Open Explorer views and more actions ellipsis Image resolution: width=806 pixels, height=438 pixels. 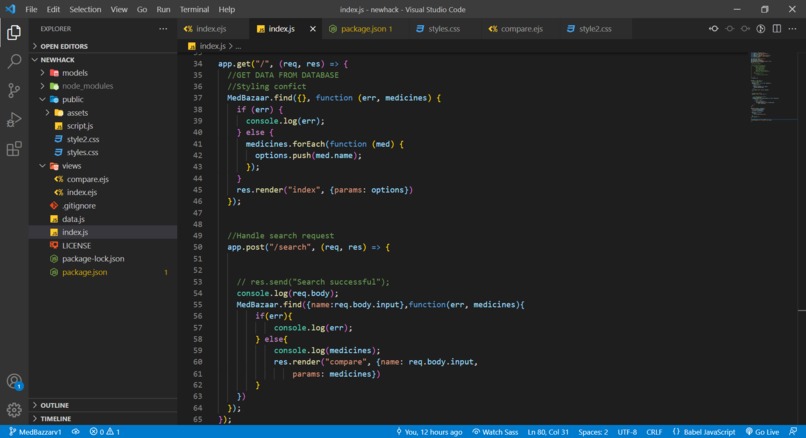tap(163, 29)
